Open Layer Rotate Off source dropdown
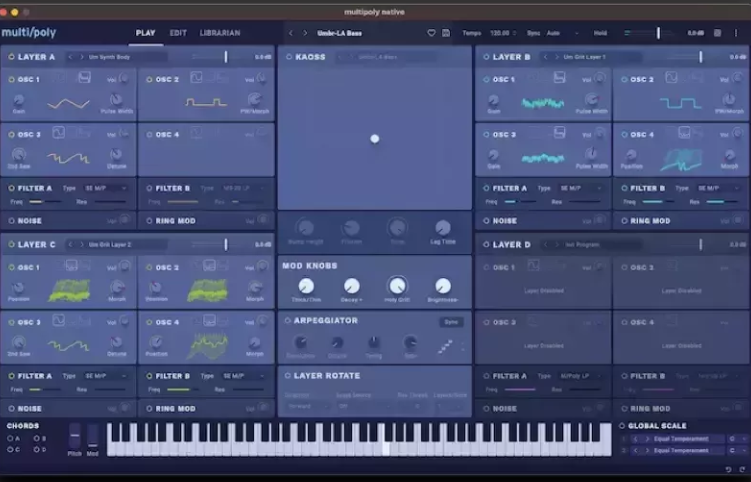This screenshot has width=751, height=482. [362, 406]
